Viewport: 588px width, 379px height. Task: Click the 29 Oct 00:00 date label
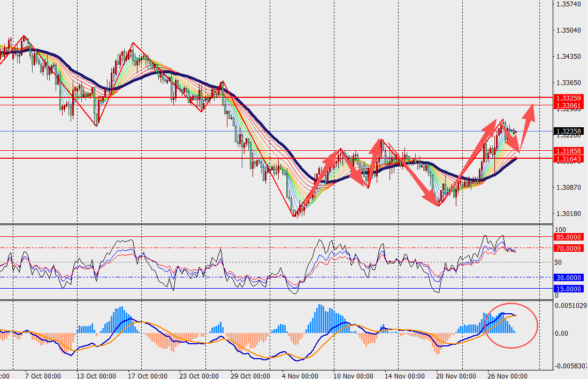[x=249, y=375]
